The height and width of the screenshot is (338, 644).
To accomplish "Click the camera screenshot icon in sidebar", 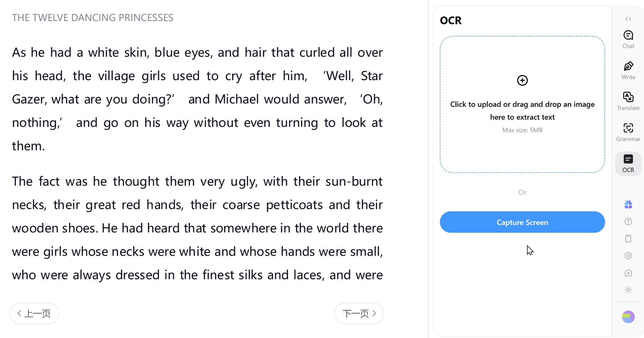I will [628, 273].
